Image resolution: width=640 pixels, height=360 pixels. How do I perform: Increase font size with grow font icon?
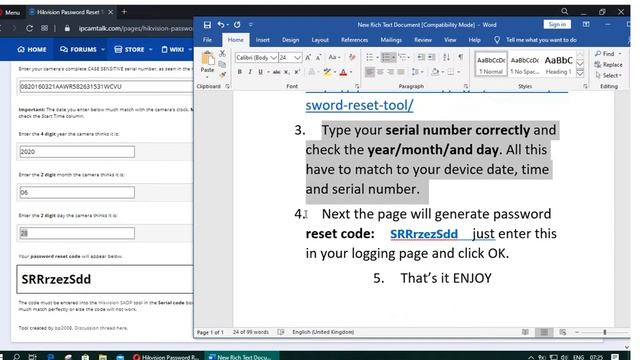308,58
